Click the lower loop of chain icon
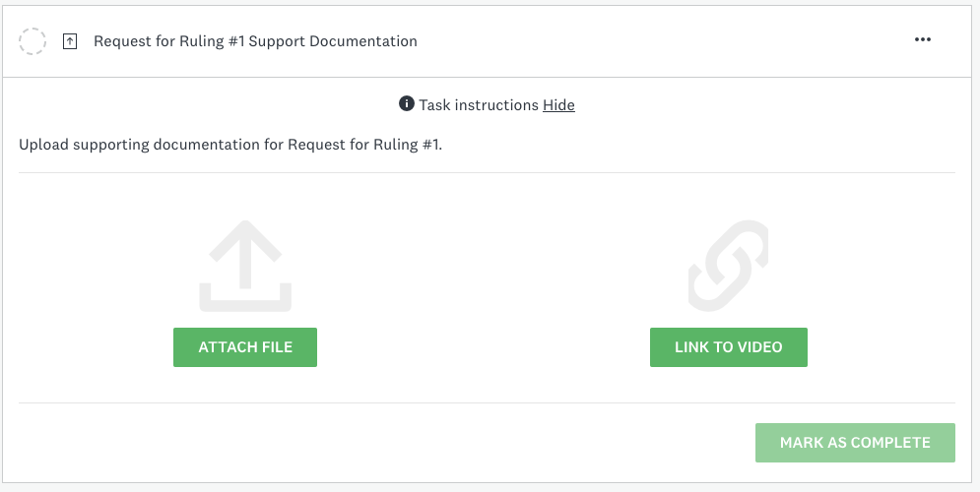This screenshot has width=980, height=492. pyautogui.click(x=709, y=286)
